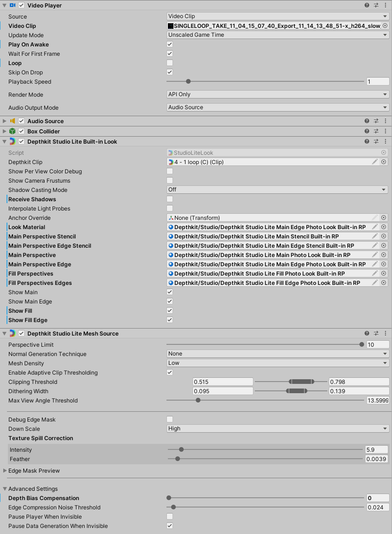This screenshot has height=534, width=392.
Task: Click the Perspective Limit value field
Action: click(x=377, y=344)
